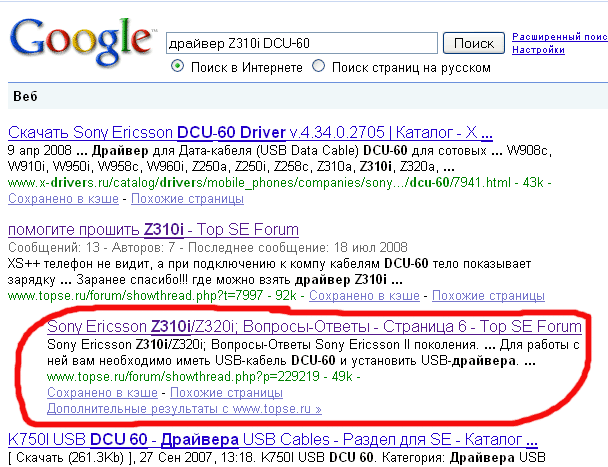Open Похожие страницы for x-drivers.ru result

[187, 199]
